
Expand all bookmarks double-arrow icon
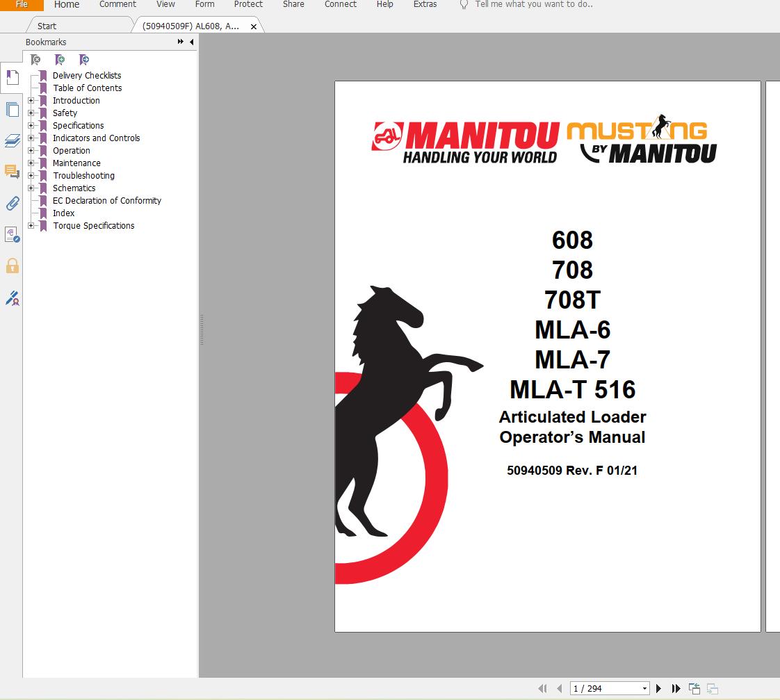[181, 42]
